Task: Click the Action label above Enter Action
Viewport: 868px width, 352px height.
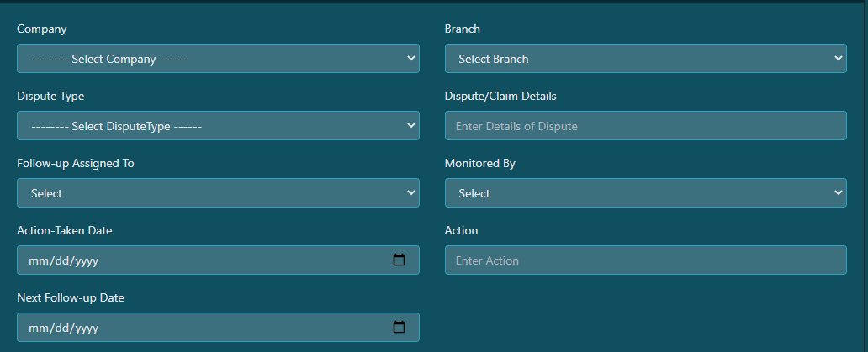Action: coord(461,230)
